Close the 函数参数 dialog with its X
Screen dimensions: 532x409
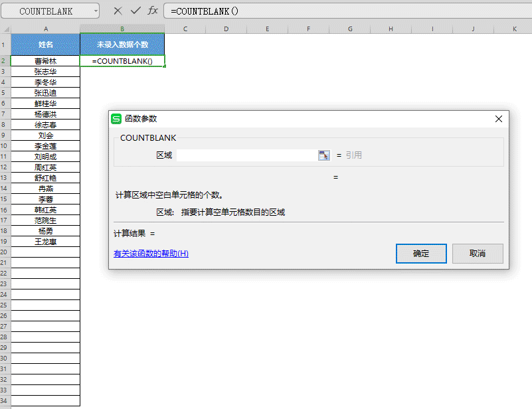click(x=499, y=119)
